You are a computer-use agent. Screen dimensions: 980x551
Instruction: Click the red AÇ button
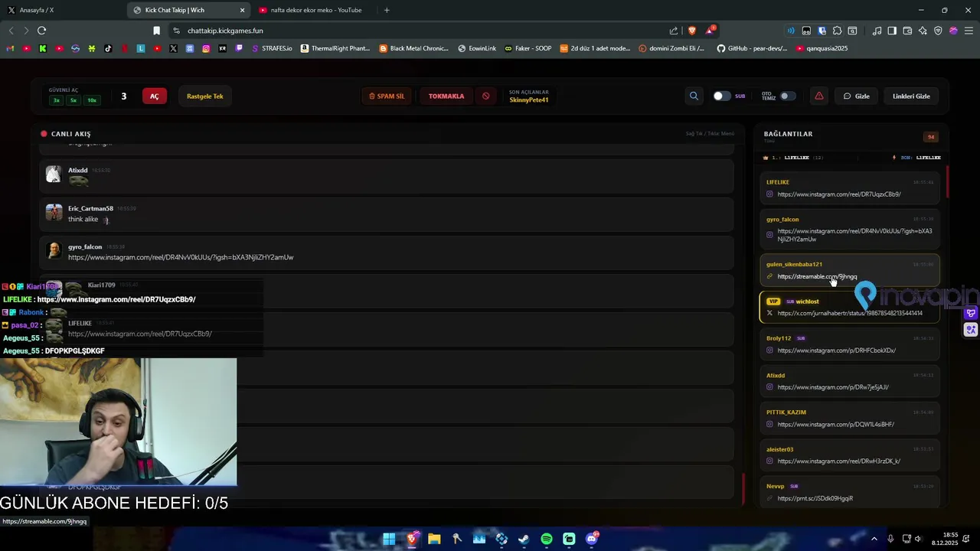click(x=155, y=96)
